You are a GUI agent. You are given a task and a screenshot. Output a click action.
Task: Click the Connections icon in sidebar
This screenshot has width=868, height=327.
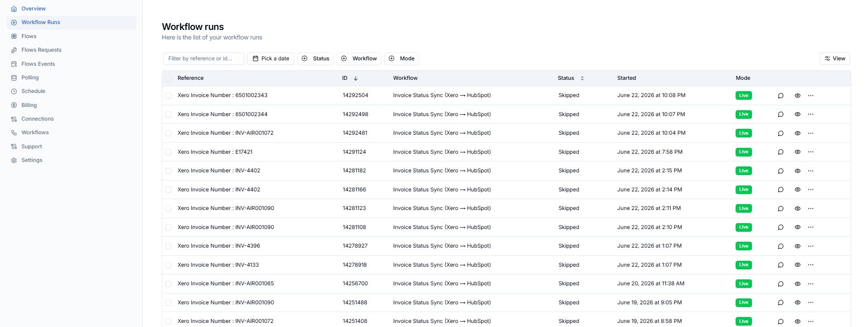pyautogui.click(x=14, y=119)
